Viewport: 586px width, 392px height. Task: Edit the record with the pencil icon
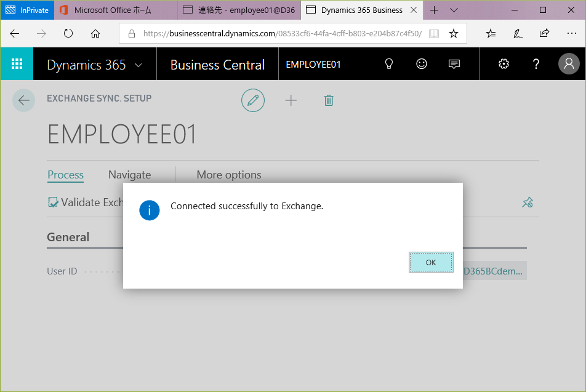(253, 100)
